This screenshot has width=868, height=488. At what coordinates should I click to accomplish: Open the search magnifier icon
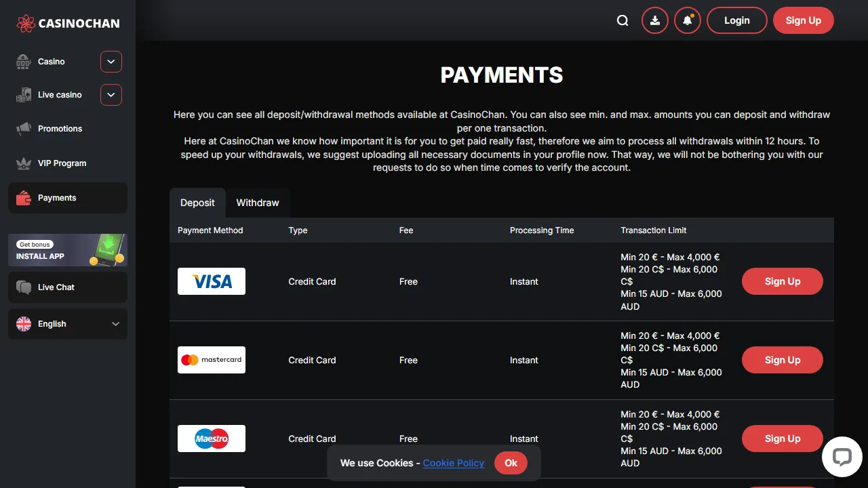pyautogui.click(x=623, y=20)
